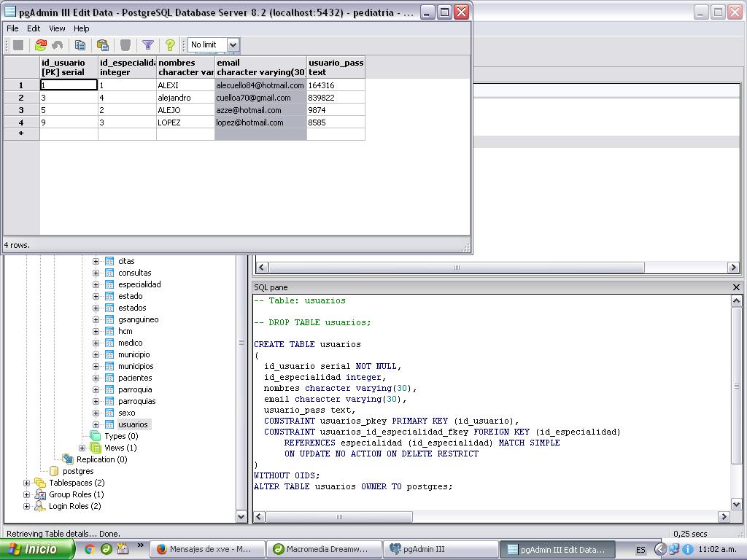Click the Inicio start button
This screenshot has height=560, width=747.
click(37, 550)
